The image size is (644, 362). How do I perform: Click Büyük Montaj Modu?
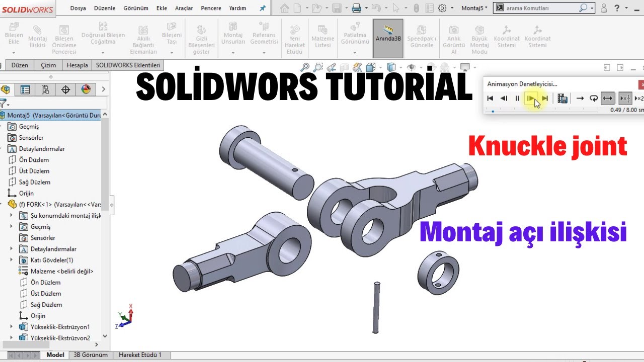tap(479, 39)
